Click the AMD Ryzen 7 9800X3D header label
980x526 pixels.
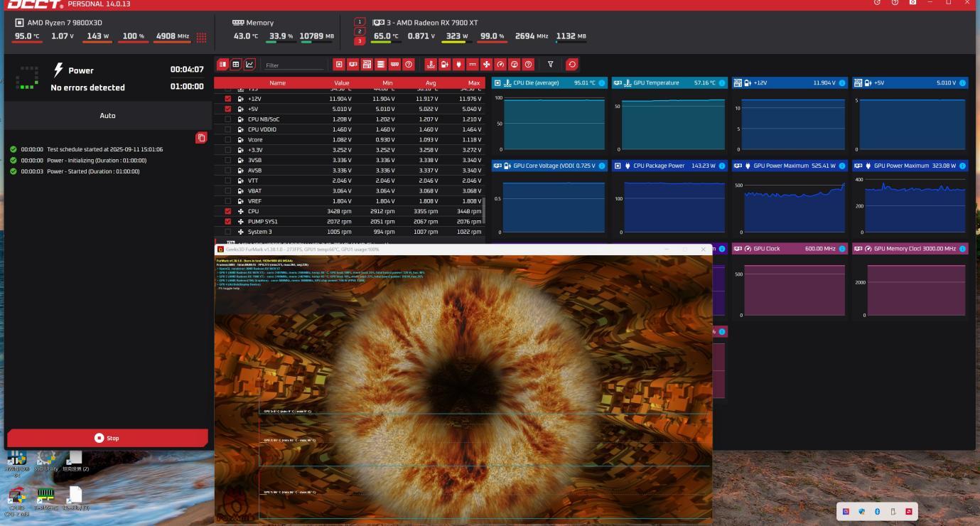pos(65,23)
